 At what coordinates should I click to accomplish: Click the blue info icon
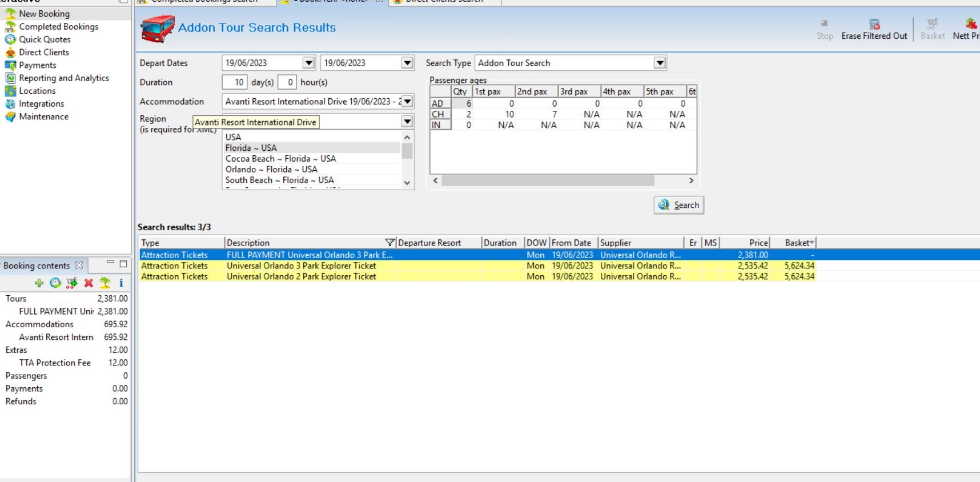tap(121, 283)
